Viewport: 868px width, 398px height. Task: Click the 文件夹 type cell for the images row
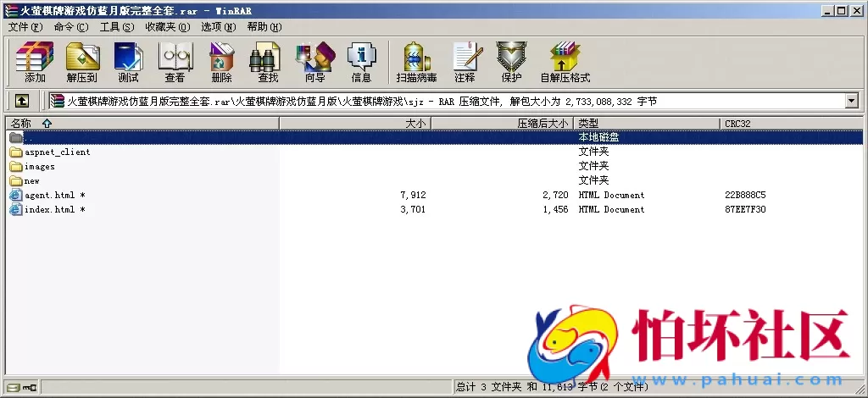coord(593,166)
